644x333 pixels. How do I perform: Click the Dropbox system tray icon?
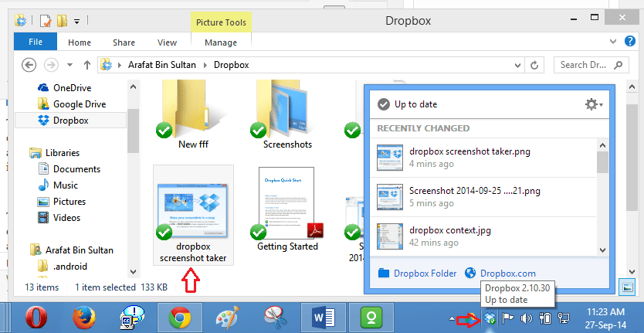[x=489, y=318]
